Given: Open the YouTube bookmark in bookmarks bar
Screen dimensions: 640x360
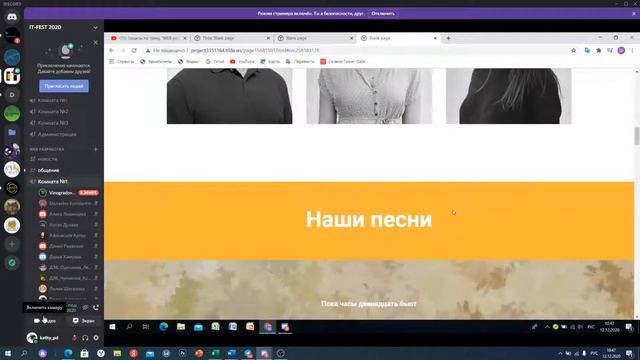Looking at the screenshot, I should coord(242,62).
